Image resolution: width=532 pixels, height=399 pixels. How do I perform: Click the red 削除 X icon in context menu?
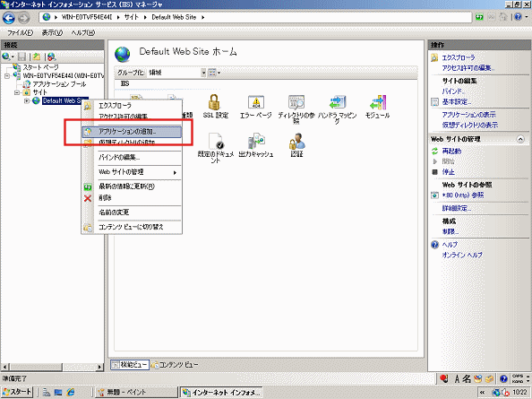point(88,198)
